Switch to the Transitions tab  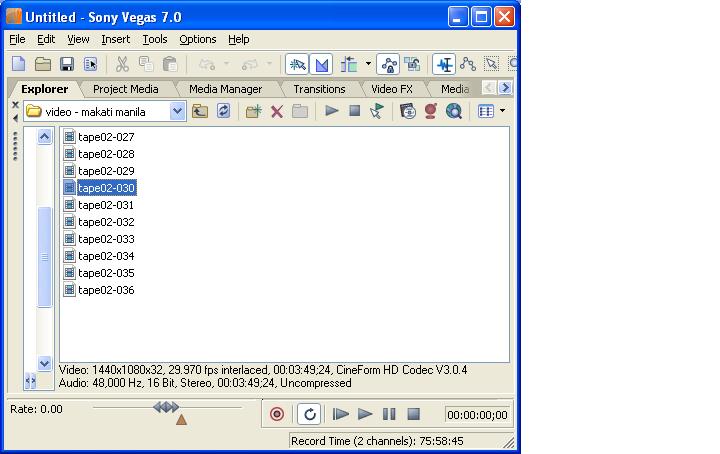coord(319,89)
